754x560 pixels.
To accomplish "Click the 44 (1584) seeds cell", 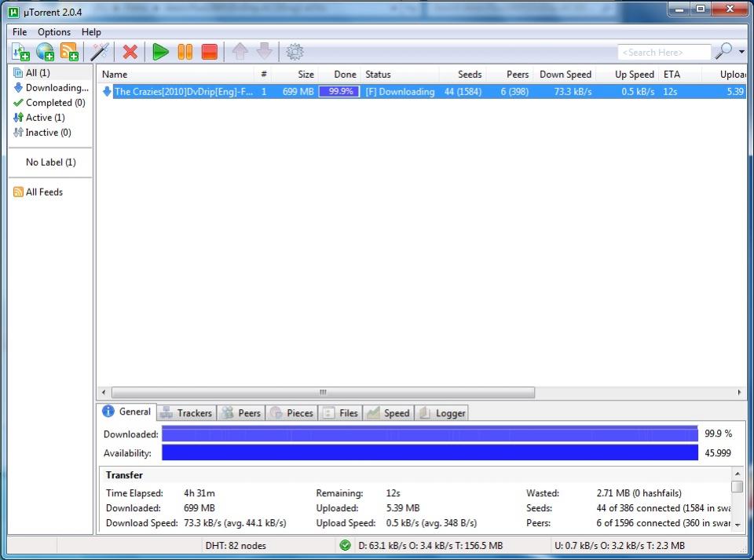I will [463, 91].
